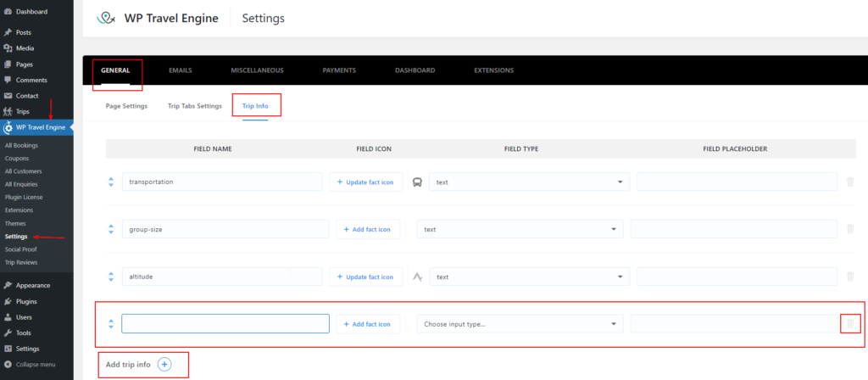Image resolution: width=868 pixels, height=380 pixels.
Task: Open the Media library menu
Action: 25,48
